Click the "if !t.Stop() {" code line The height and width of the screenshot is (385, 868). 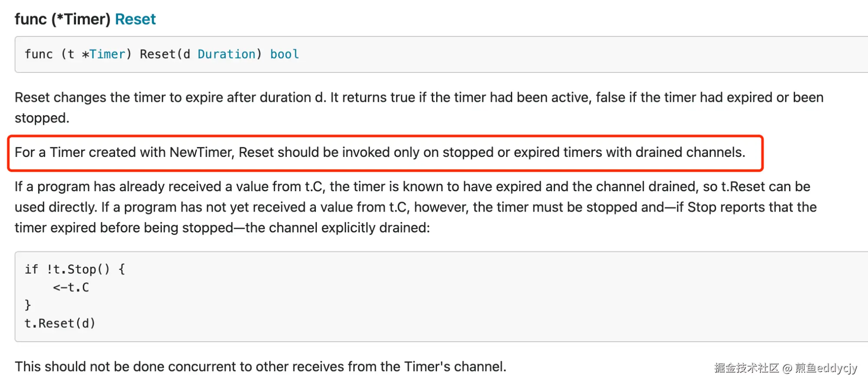(75, 269)
